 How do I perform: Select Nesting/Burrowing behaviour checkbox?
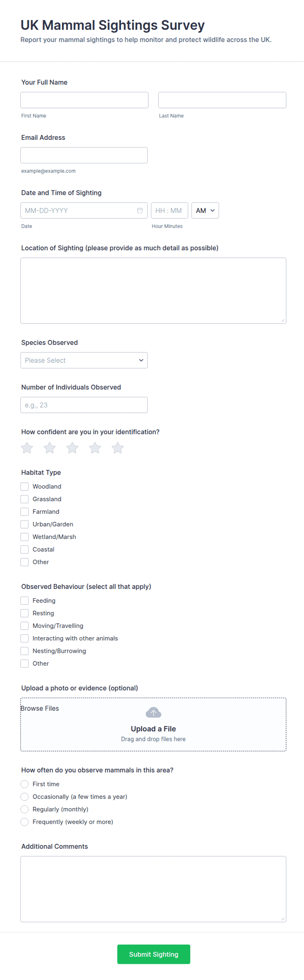(x=25, y=651)
